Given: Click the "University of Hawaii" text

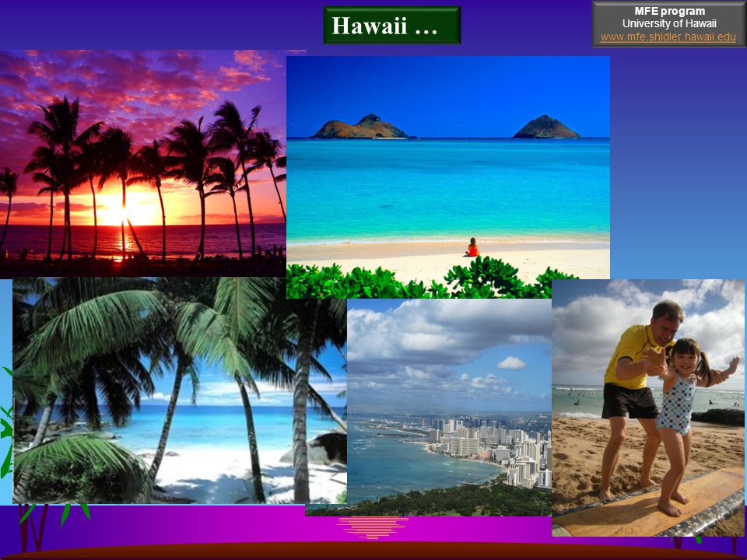Looking at the screenshot, I should pyautogui.click(x=669, y=24).
